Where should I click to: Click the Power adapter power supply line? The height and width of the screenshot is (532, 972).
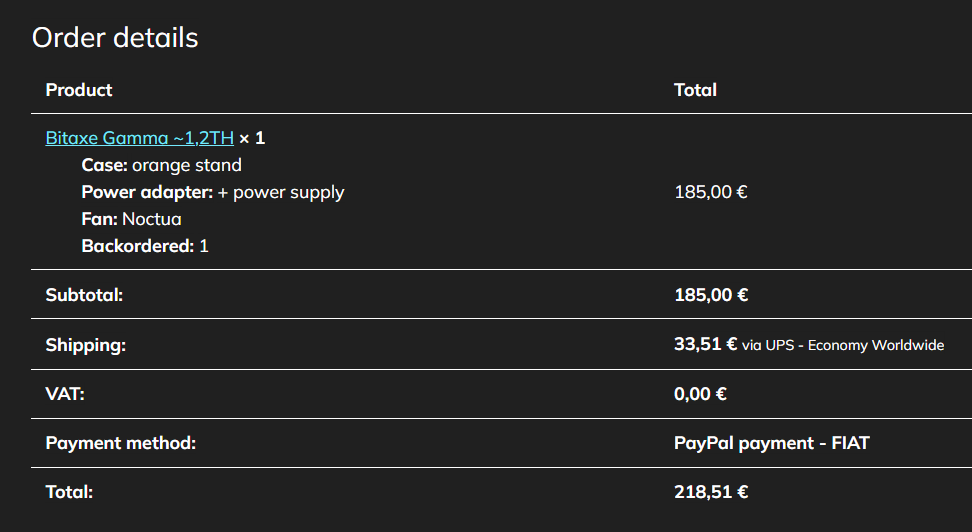213,192
